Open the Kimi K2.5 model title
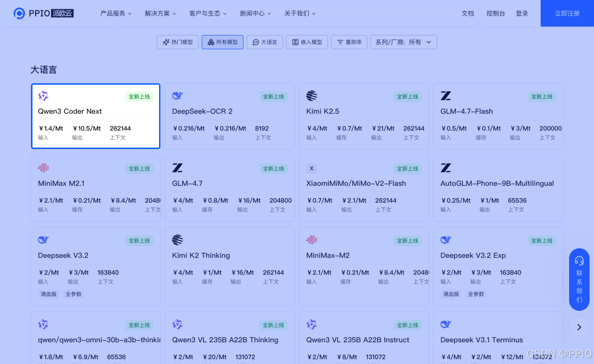The image size is (594, 364). (x=323, y=111)
